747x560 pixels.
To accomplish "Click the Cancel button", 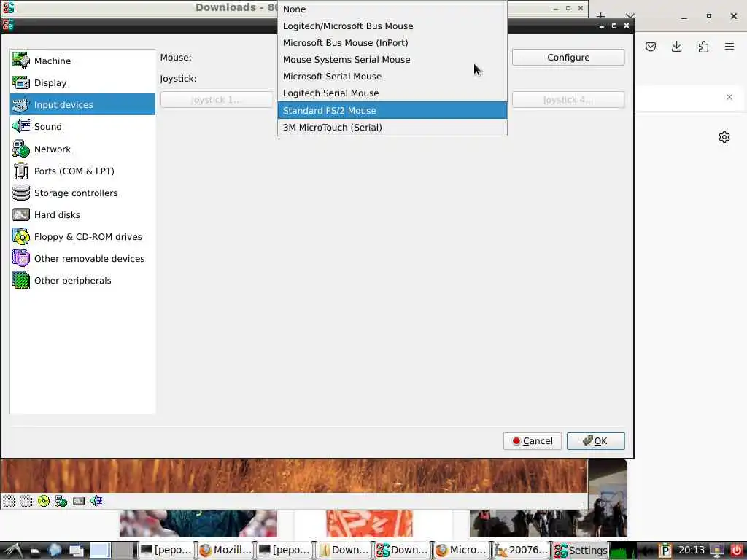I will click(x=532, y=441).
